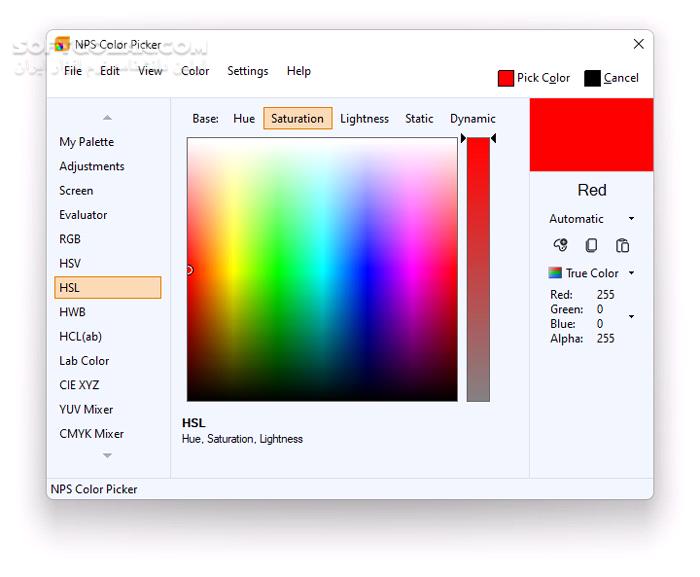700x577 pixels.
Task: Open the Settings menu
Action: (247, 71)
